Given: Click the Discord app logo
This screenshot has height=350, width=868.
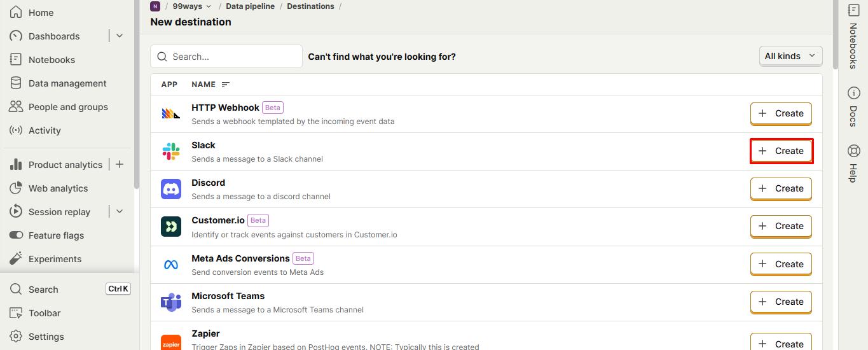Looking at the screenshot, I should coord(171,189).
